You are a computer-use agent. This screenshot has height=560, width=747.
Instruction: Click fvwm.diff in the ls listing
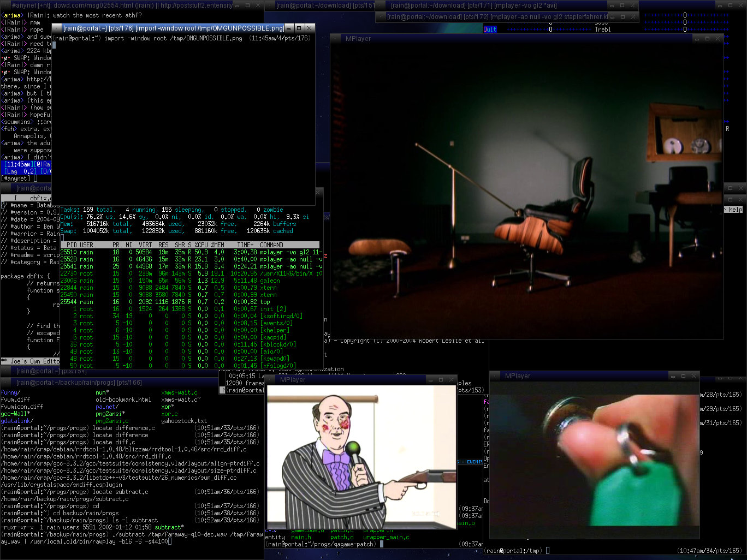coord(16,400)
